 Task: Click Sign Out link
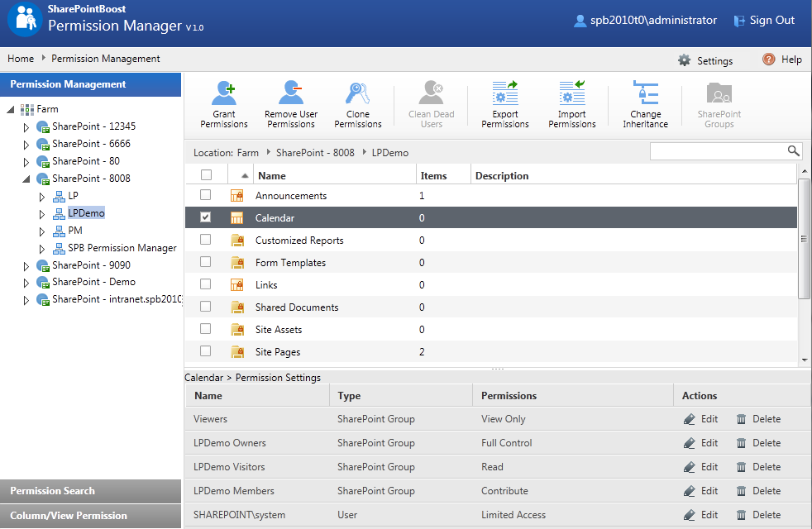pos(771,20)
